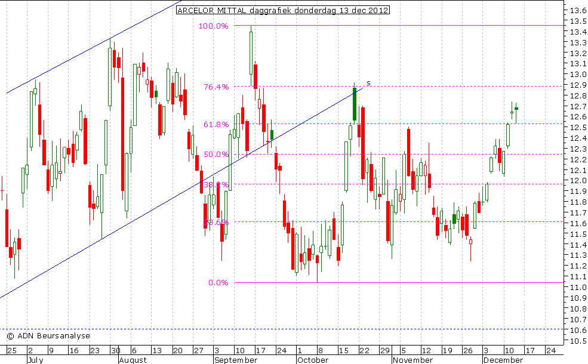This screenshot has height=364, width=588.
Task: Select the 76.4% Fibonacci label
Action: pos(216,87)
